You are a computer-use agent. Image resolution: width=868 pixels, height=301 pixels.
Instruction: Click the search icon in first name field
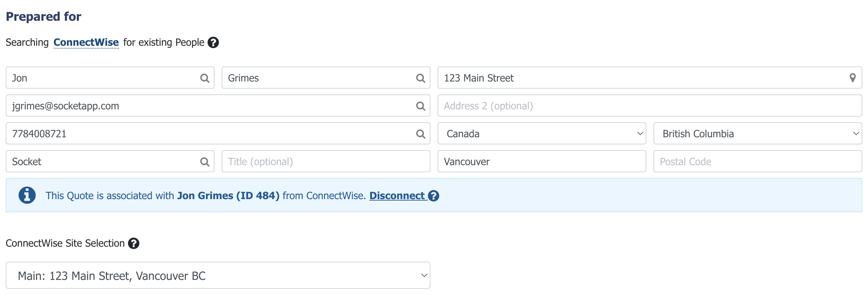coord(205,78)
